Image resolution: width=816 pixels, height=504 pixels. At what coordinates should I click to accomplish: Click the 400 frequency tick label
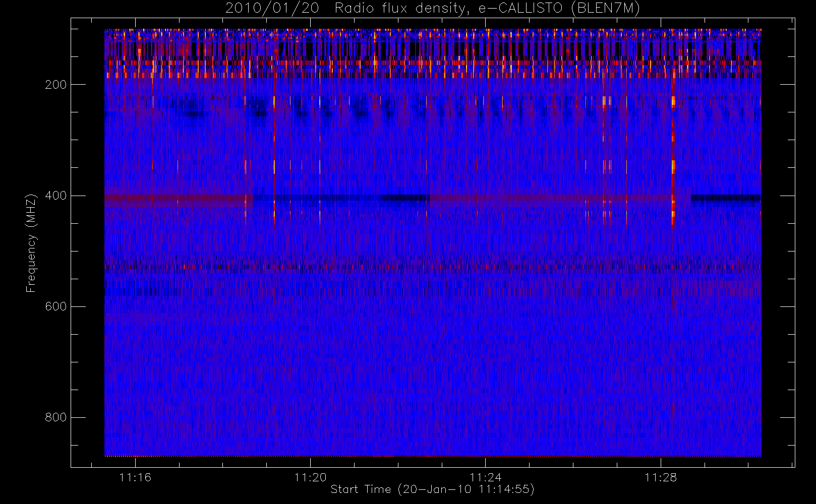(x=55, y=196)
